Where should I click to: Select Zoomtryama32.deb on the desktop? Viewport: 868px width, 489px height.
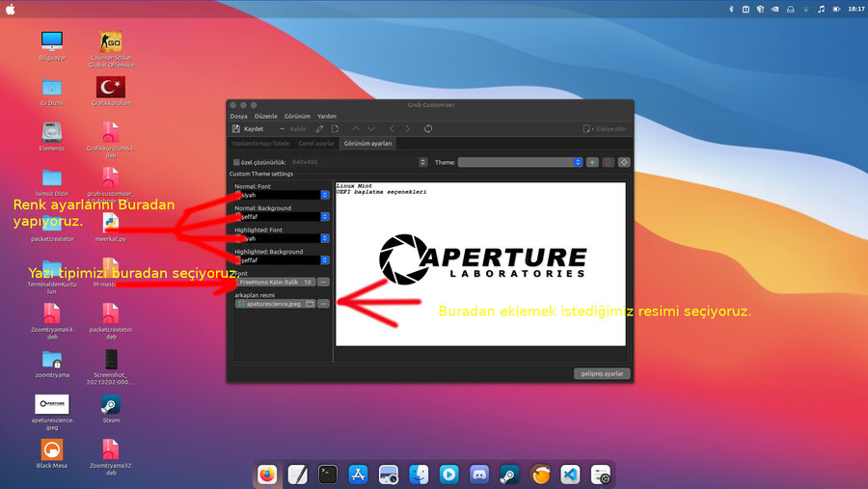tap(111, 457)
